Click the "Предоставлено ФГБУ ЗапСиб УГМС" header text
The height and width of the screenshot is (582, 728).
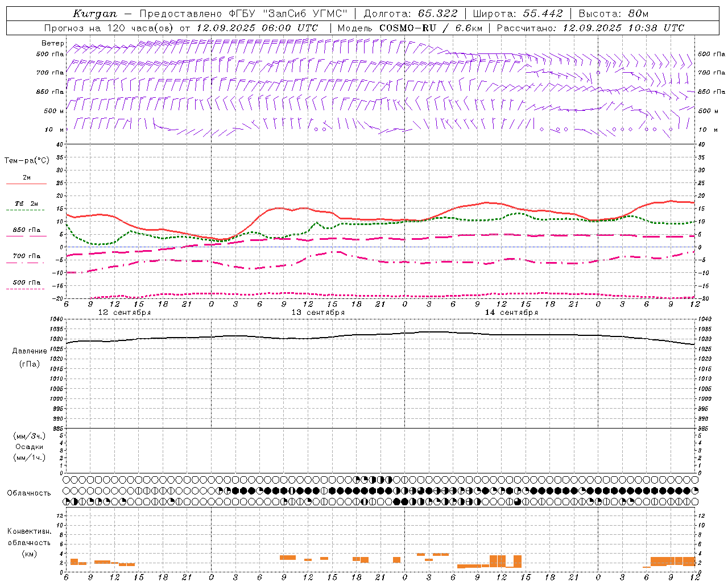pos(243,14)
